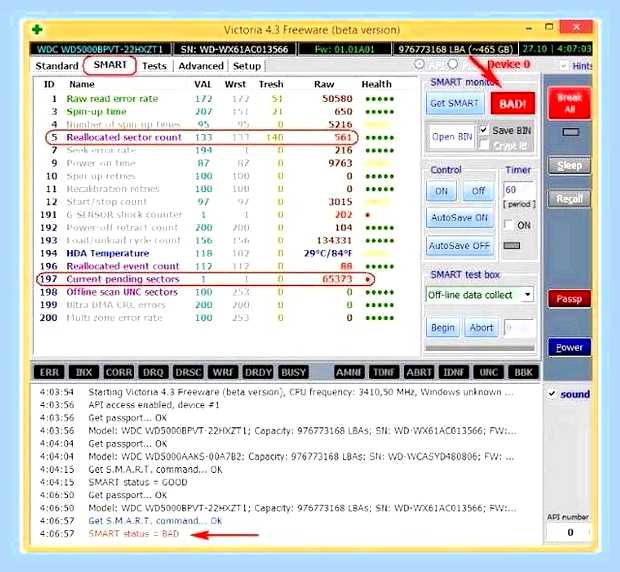Click the SMART status = GOOD log line

pyautogui.click(x=138, y=482)
